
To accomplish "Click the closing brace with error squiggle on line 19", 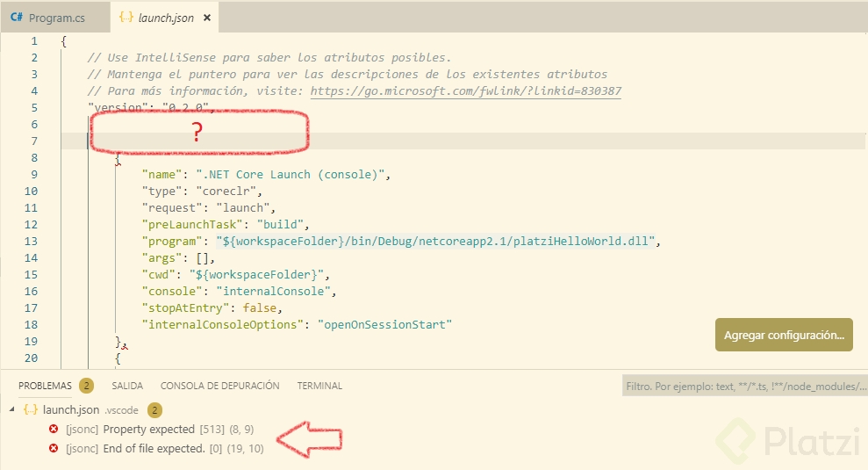I will point(118,342).
